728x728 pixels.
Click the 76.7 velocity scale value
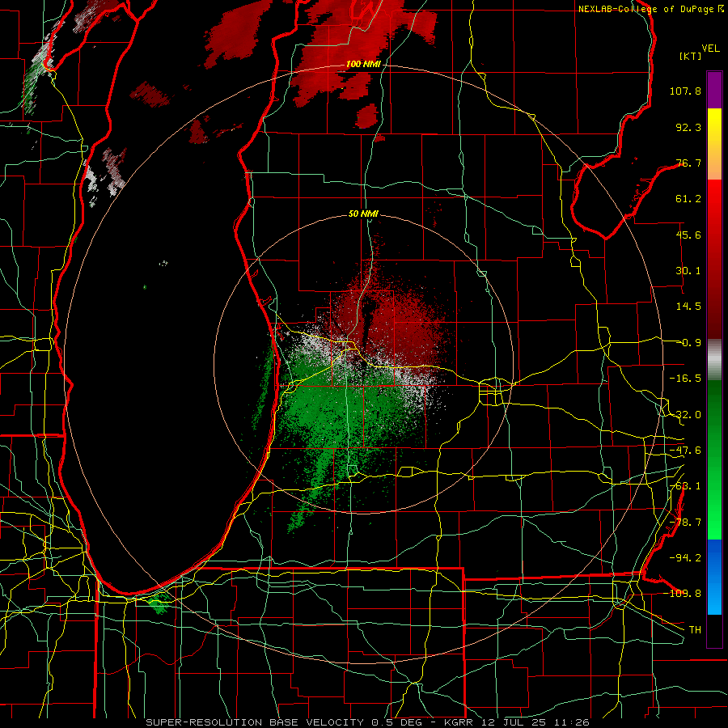point(688,163)
